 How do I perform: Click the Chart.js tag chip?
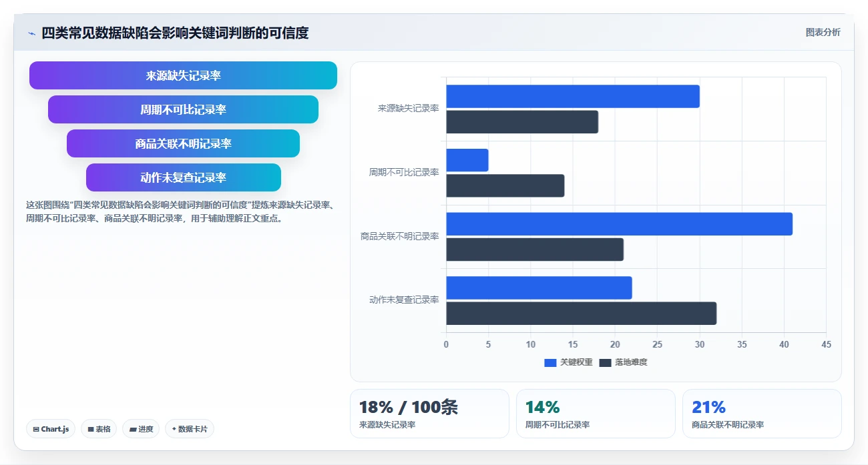pos(51,429)
